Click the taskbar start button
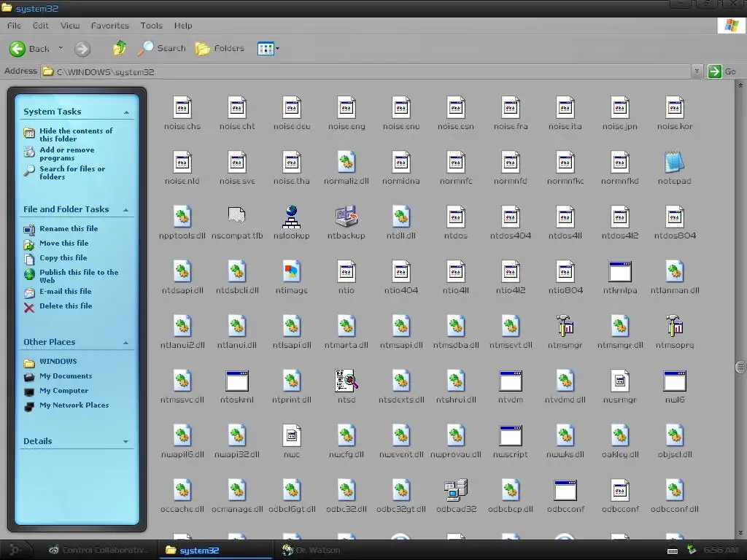This screenshot has width=747, height=560. (15, 550)
